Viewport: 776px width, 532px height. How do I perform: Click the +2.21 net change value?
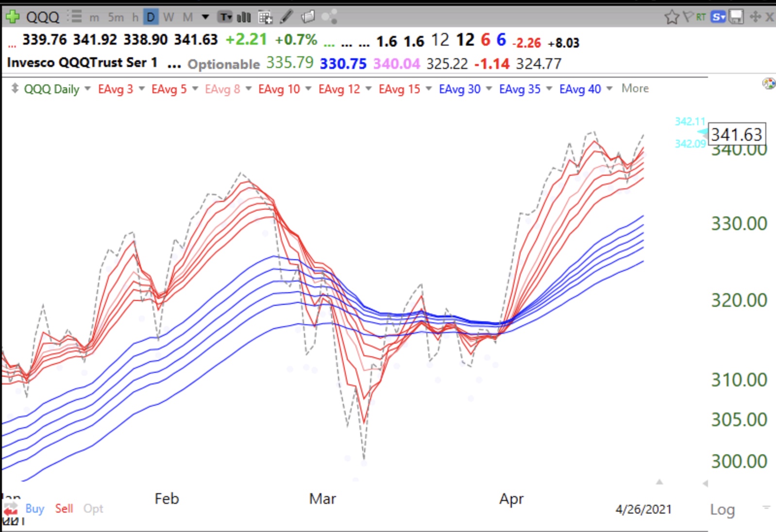(246, 39)
